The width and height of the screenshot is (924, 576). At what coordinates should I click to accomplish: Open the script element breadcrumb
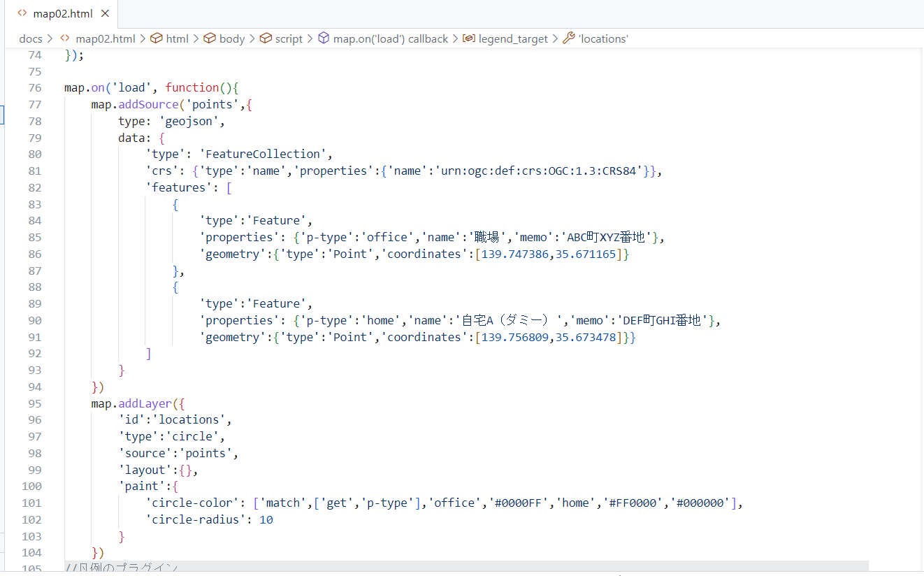289,39
